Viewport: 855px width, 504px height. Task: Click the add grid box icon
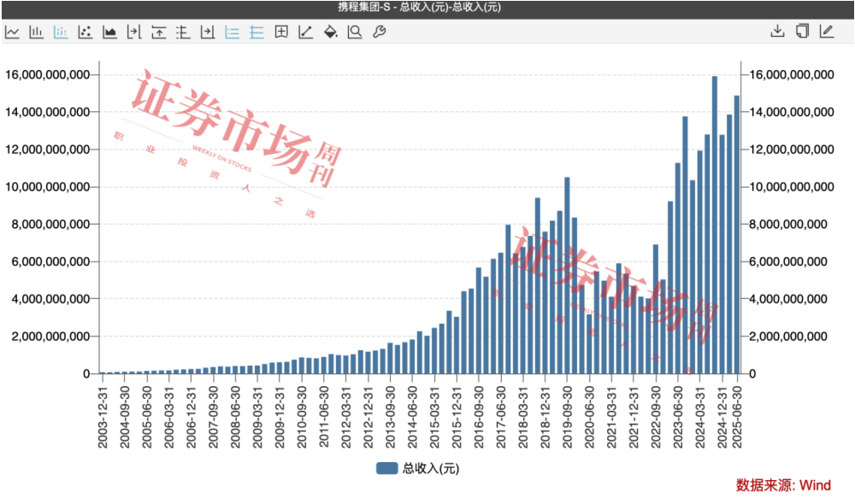click(281, 32)
